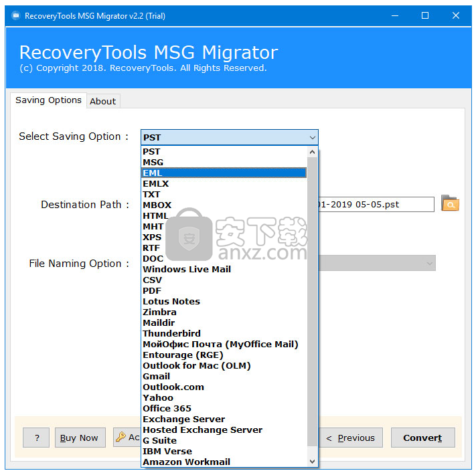Choose RTF saving option

[224, 248]
